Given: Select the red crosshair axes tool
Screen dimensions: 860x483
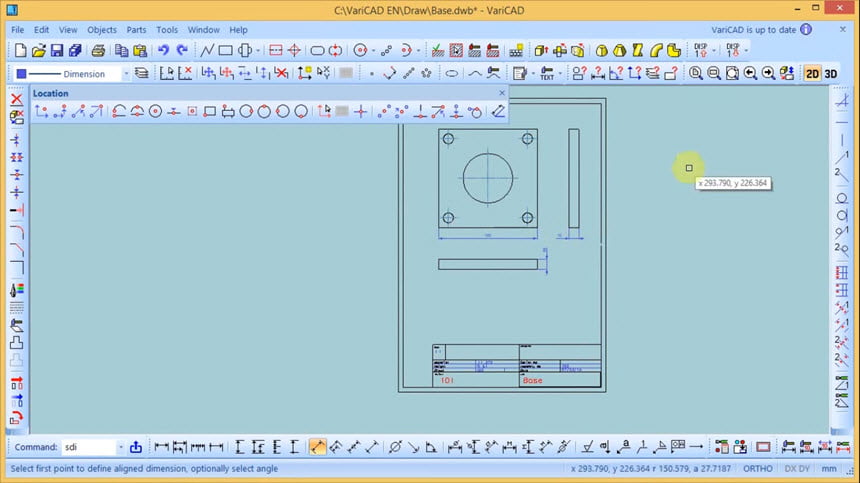Looking at the screenshot, I should pyautogui.click(x=294, y=50).
